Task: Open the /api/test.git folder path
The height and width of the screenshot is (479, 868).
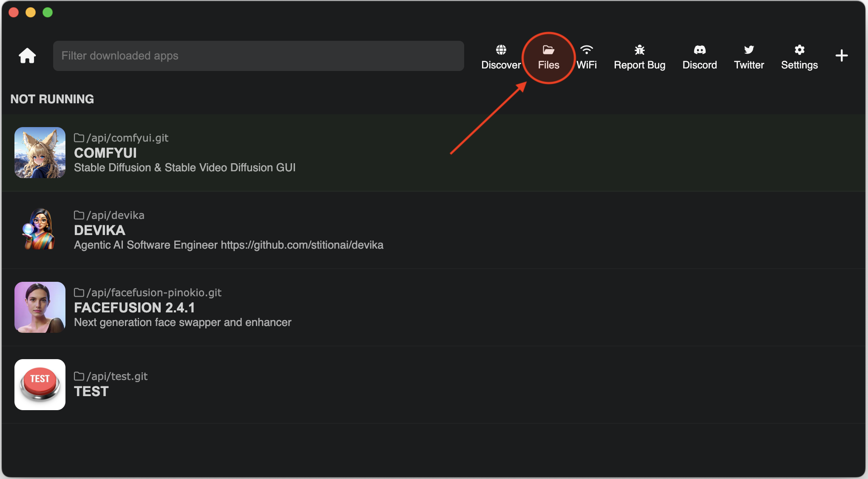Action: [111, 376]
